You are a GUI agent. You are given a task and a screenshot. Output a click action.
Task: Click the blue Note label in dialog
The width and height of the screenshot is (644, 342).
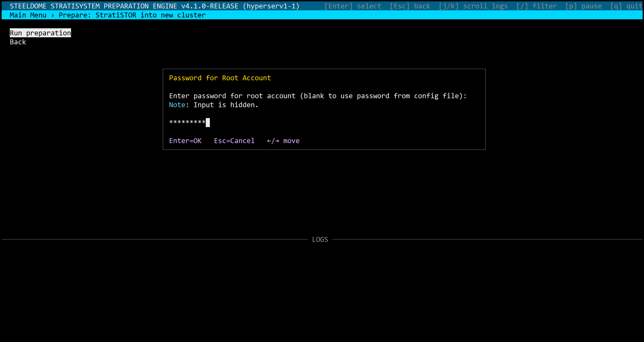pos(177,105)
